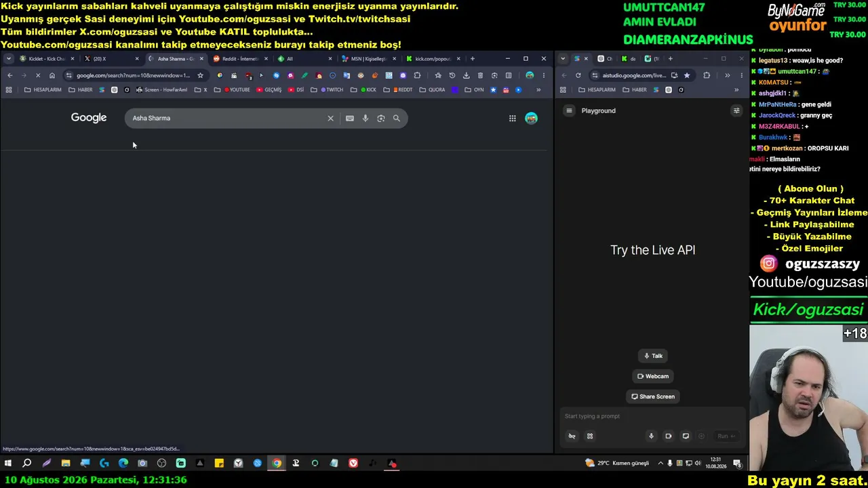The height and width of the screenshot is (488, 868).
Task: Click the 'Start typing a prompt' field
Action: (652, 416)
